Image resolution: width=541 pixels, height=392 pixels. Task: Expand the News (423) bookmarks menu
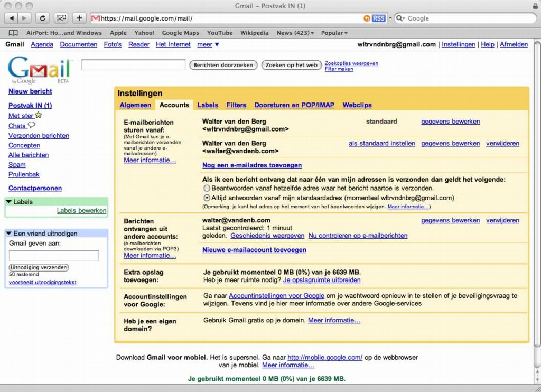(295, 33)
